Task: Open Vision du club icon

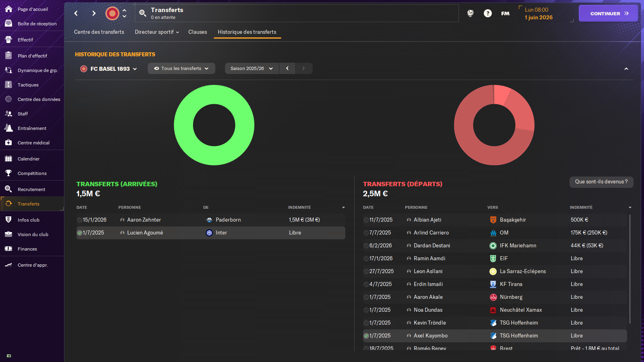Action: pos(8,234)
